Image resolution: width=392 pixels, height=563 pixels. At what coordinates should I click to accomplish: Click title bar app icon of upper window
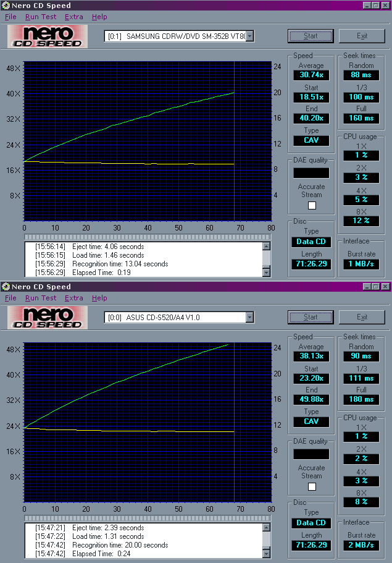coord(6,6)
